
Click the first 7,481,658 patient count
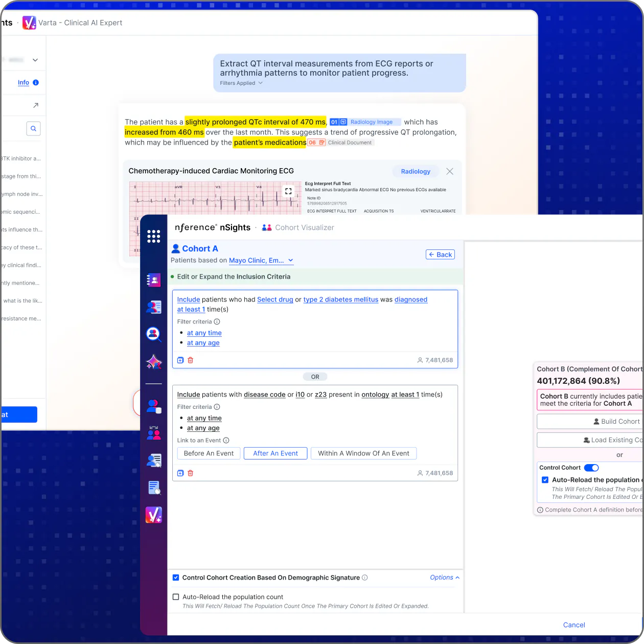click(435, 360)
